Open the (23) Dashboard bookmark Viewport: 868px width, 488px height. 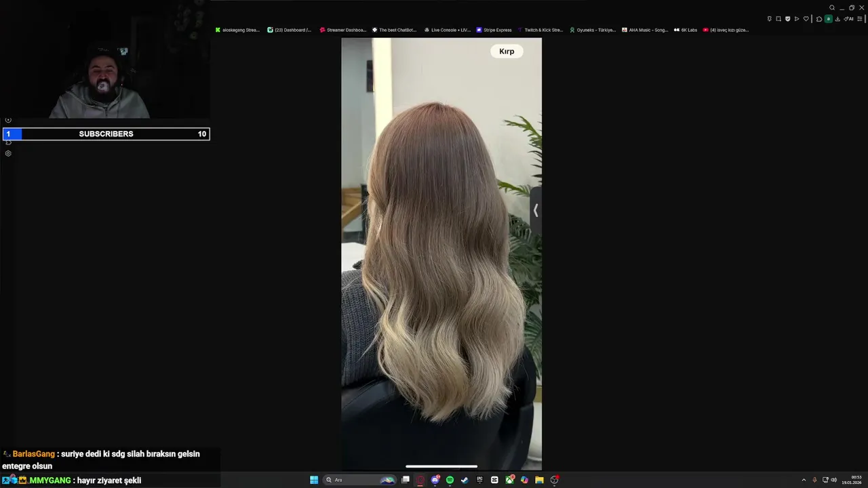click(290, 30)
